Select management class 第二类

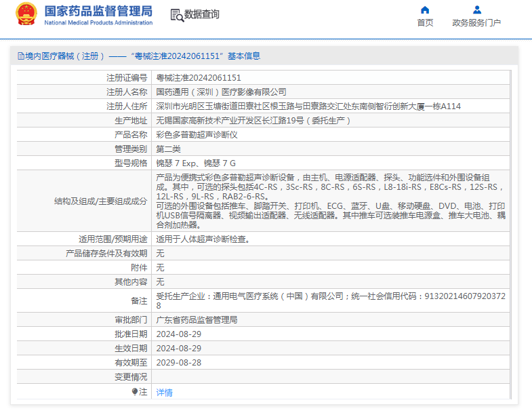tap(168, 149)
